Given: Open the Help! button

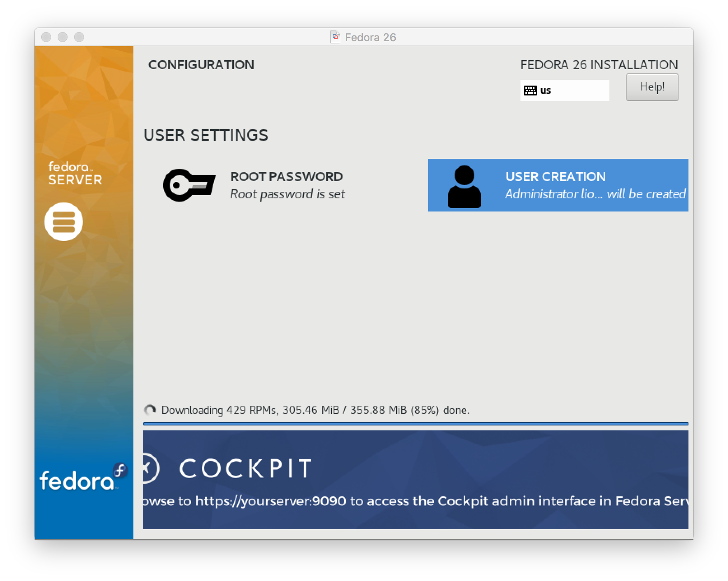Looking at the screenshot, I should click(652, 87).
